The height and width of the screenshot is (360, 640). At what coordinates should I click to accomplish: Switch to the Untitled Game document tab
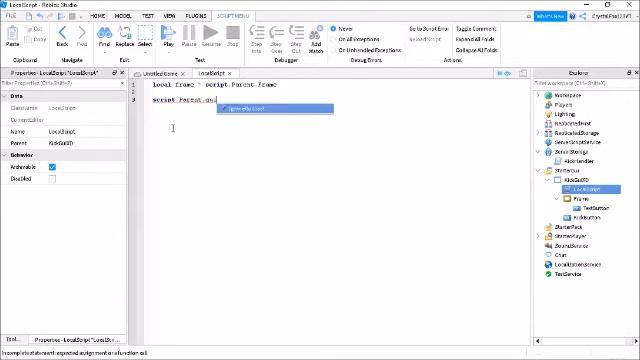160,74
